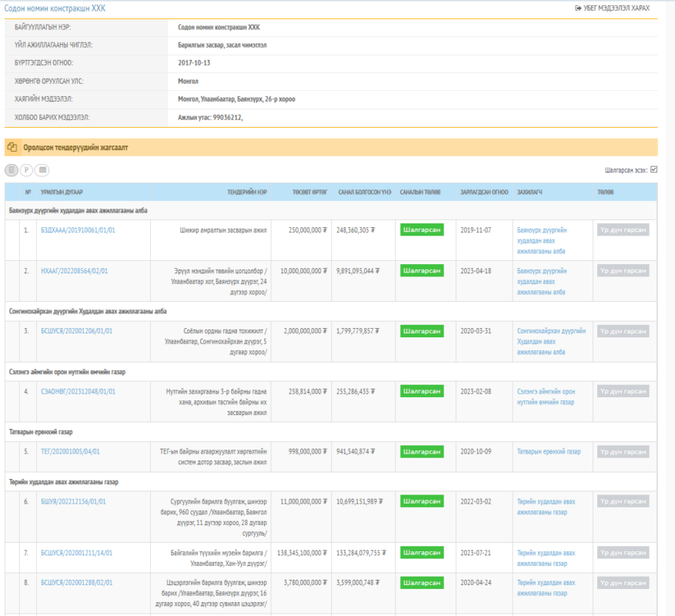Click the announced date 2020-04-24
The image size is (675, 616).
click(x=476, y=582)
